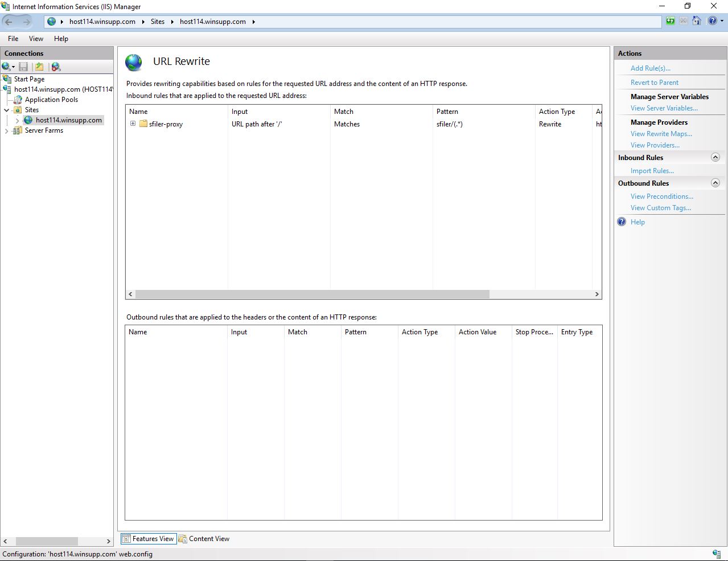Viewport: 728px width, 561px height.
Task: Switch to Content View tab
Action: pos(204,539)
